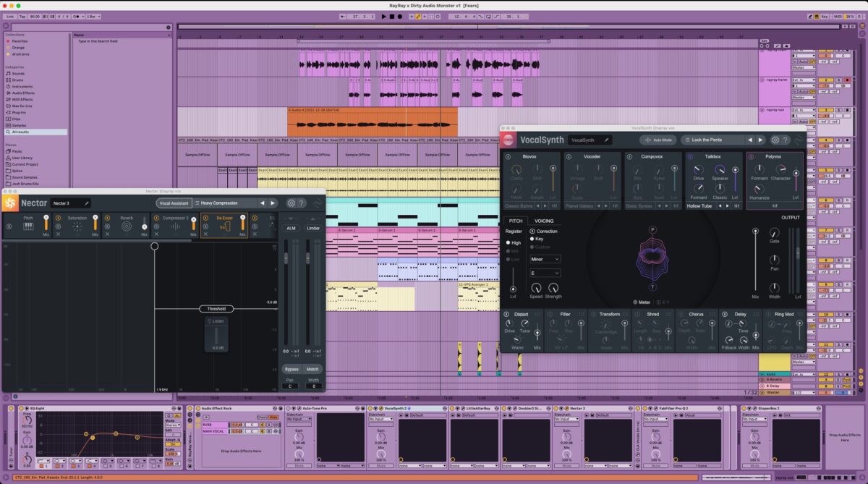Image resolution: width=868 pixels, height=484 pixels.
Task: Open Drums category in browser
Action: click(18, 80)
